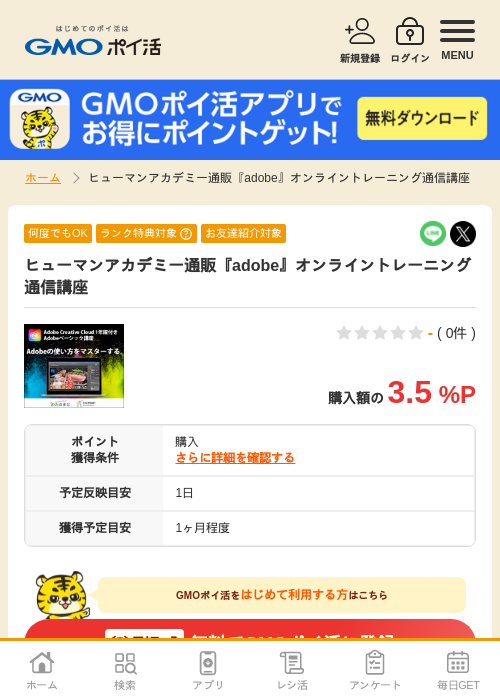Screen dimensions: 500x700
Task: Click the お友達紹介対象 tag
Action: [243, 233]
